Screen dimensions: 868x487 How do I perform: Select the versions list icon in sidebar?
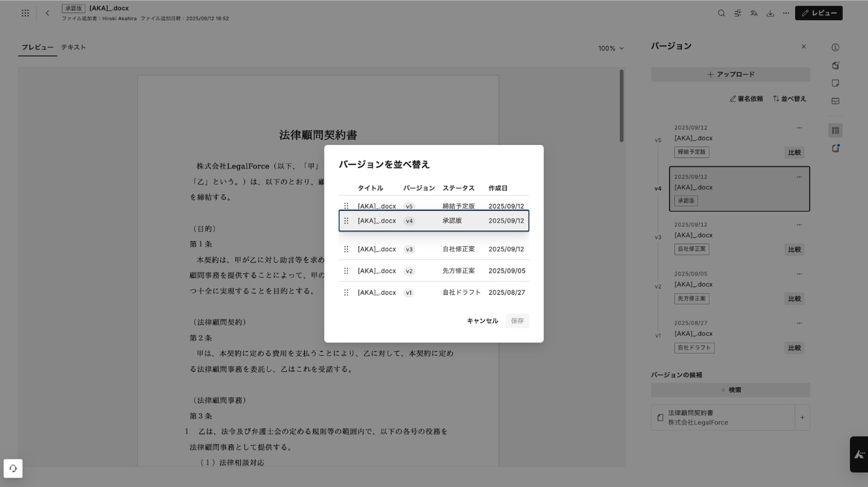[x=835, y=130]
